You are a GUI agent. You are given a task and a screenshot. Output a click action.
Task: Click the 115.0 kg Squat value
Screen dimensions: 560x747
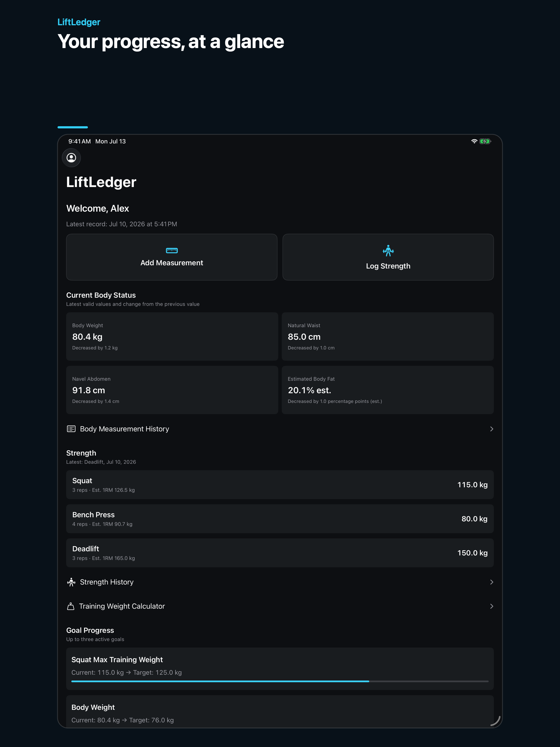[472, 485]
